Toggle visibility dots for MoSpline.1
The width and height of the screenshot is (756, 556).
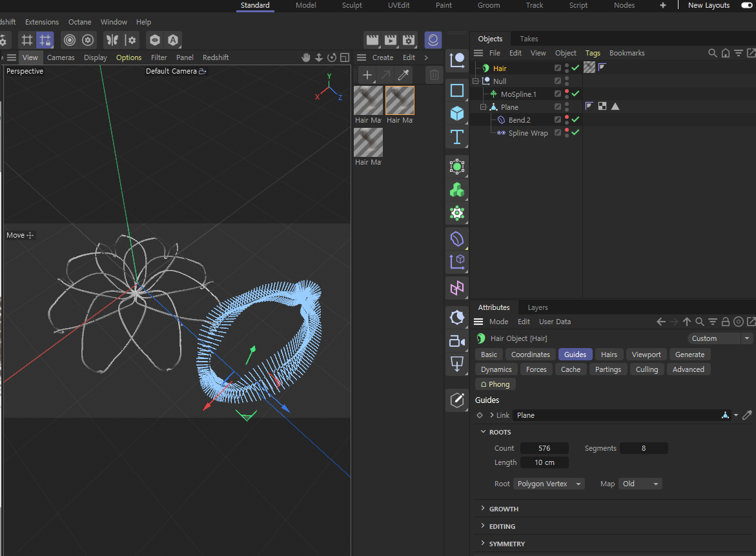[567, 94]
